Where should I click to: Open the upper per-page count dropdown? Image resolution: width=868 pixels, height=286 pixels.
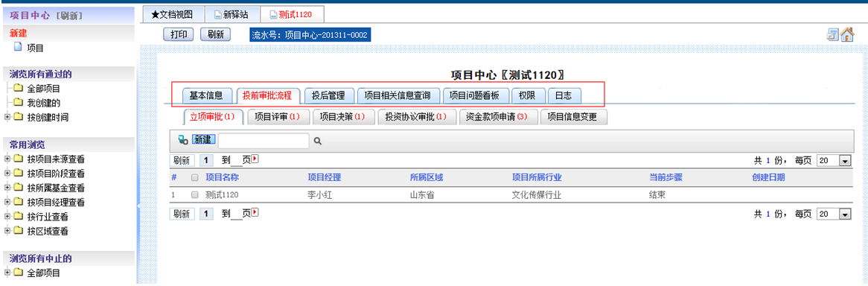point(845,161)
